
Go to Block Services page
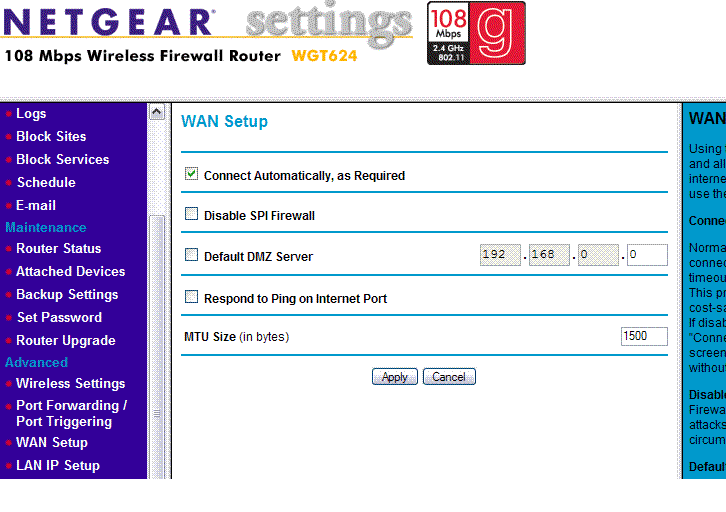coord(63,160)
